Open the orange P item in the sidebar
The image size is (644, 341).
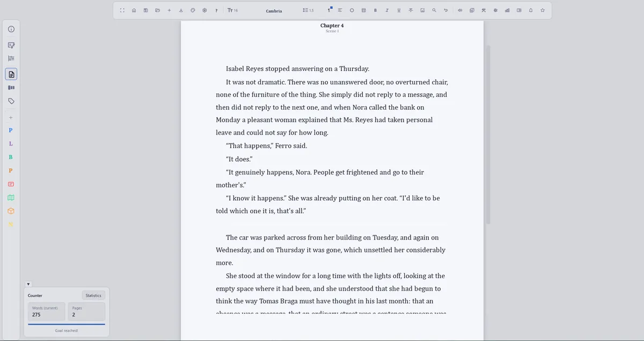(11, 171)
